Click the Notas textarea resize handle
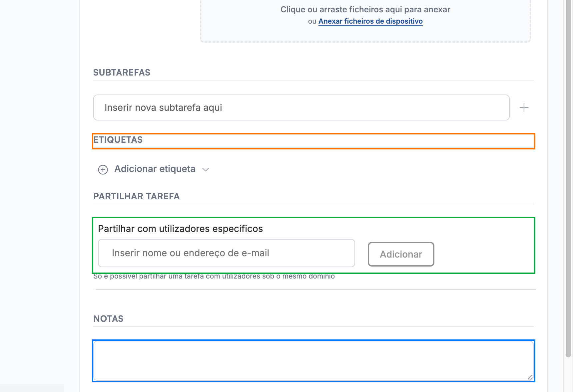Screen dimensions: 573x392 (530, 377)
